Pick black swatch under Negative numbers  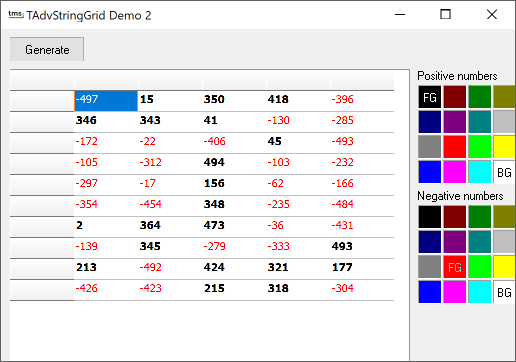click(x=430, y=217)
